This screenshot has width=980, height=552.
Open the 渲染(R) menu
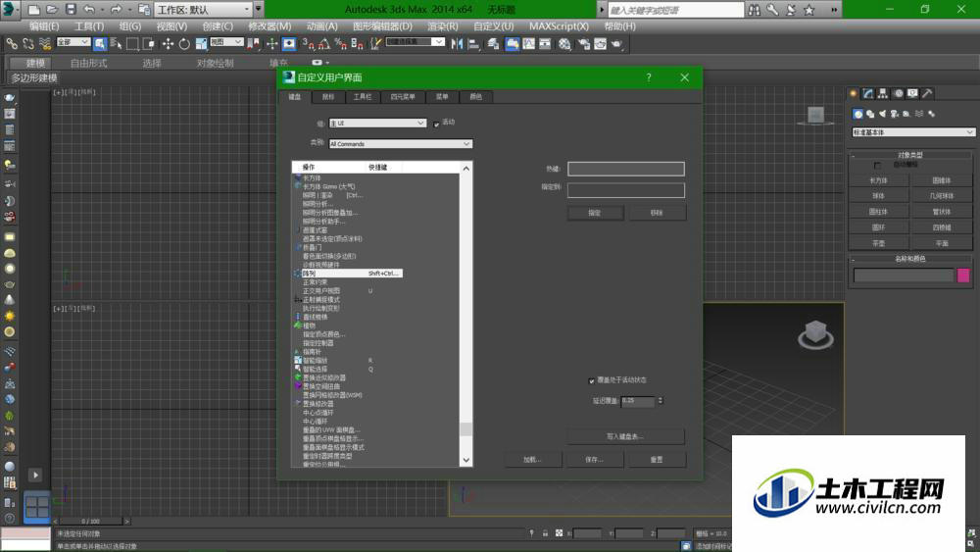point(443,26)
